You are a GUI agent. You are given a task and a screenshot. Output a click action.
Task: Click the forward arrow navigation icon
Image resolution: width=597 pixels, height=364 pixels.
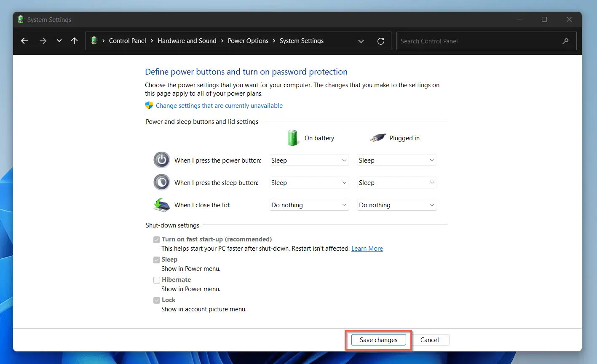[43, 41]
